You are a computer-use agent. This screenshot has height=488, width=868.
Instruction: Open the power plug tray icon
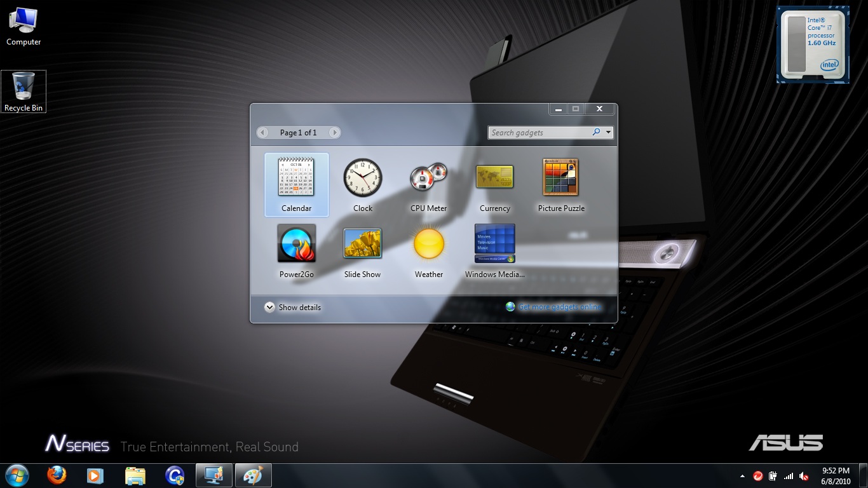[x=773, y=476]
